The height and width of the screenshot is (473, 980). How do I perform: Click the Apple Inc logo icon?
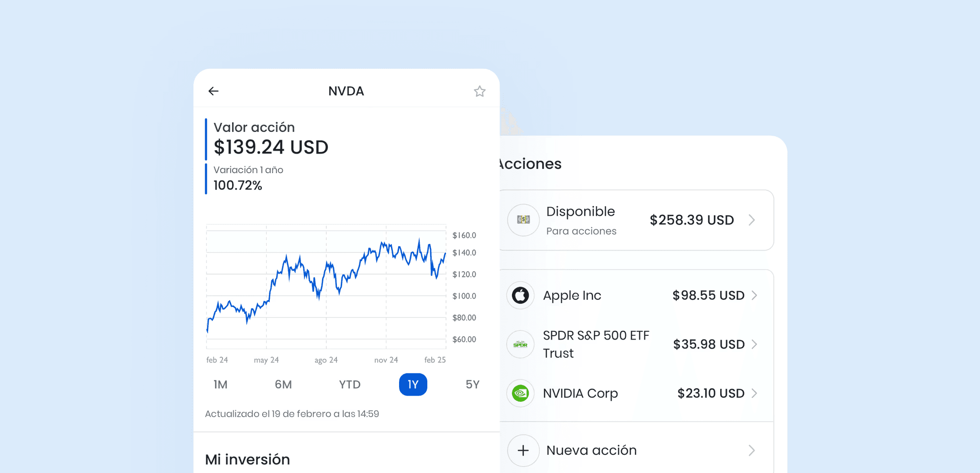click(520, 295)
